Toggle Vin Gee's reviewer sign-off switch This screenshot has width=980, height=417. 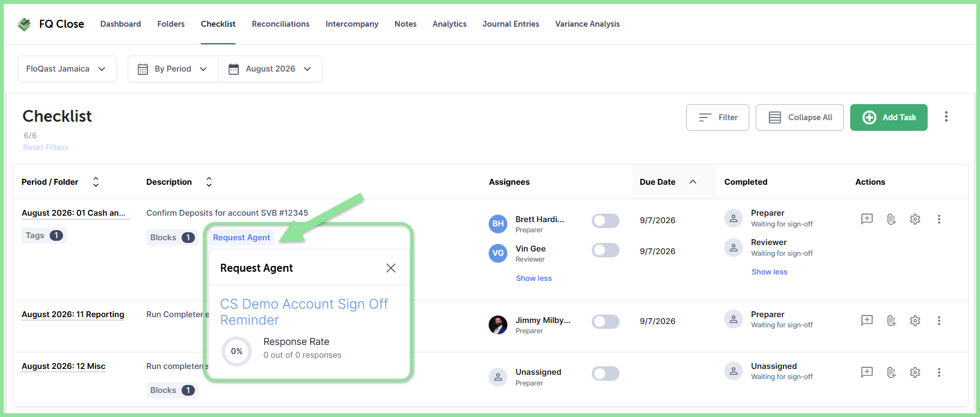pyautogui.click(x=606, y=250)
